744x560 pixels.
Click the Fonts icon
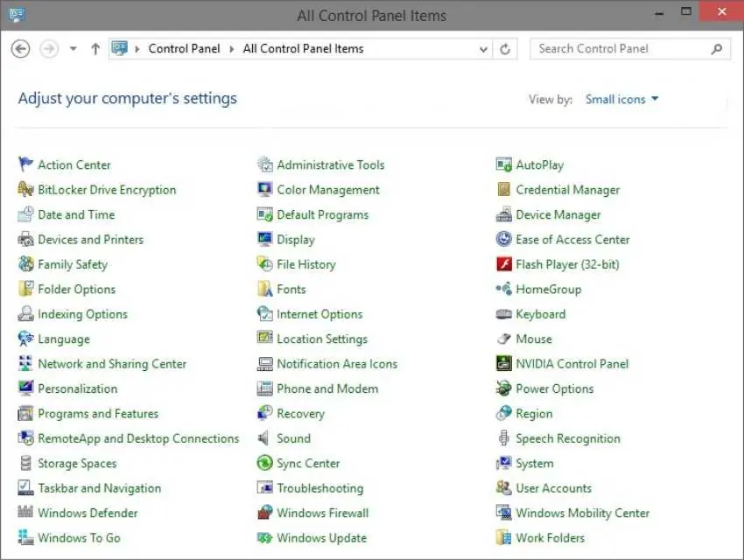click(264, 289)
